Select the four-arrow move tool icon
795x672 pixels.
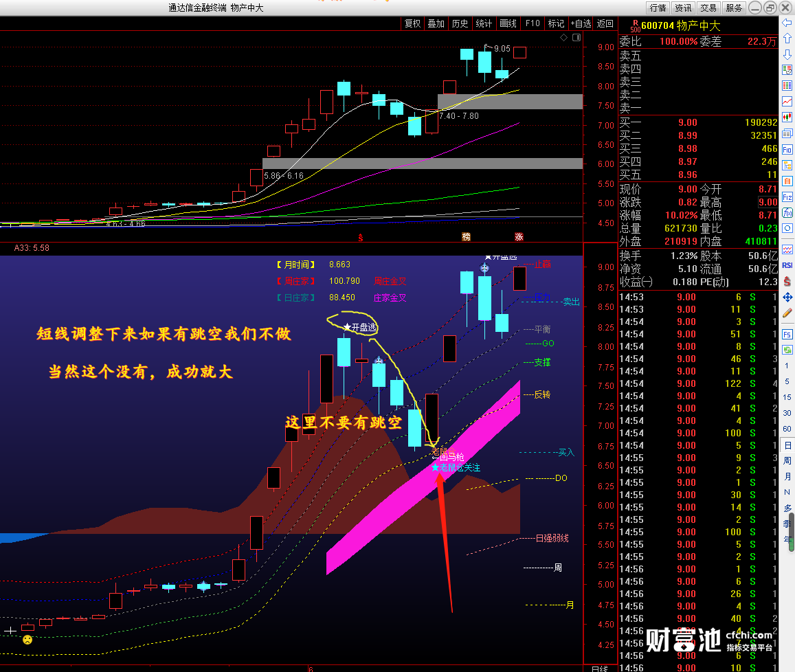[787, 298]
